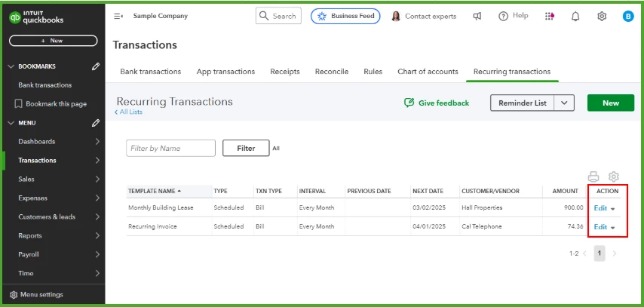Follow the All Lists link
Image resolution: width=644 pixels, height=307 pixels.
[128, 112]
